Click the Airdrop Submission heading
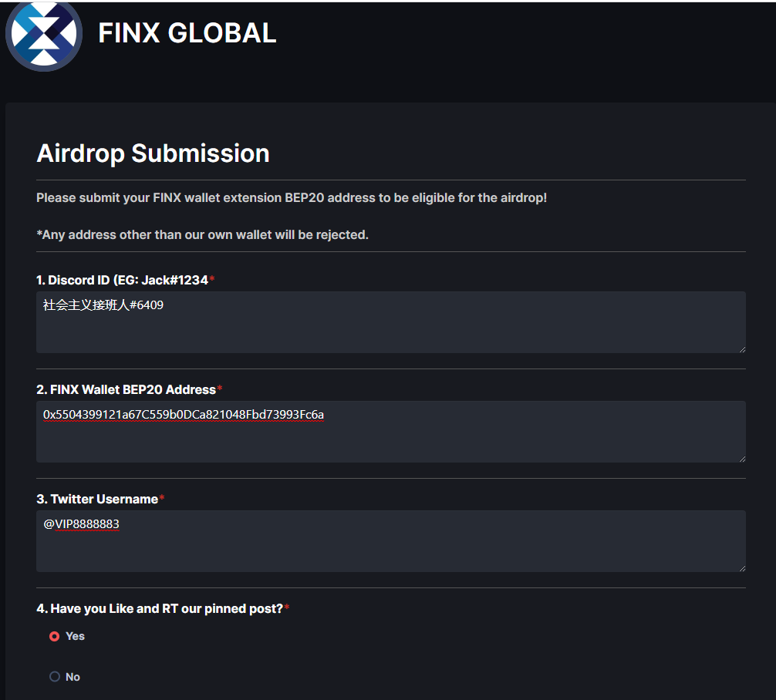The image size is (776, 700). [x=153, y=153]
